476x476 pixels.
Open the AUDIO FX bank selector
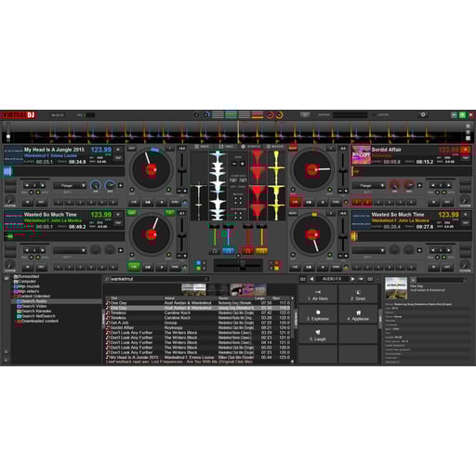(332, 279)
